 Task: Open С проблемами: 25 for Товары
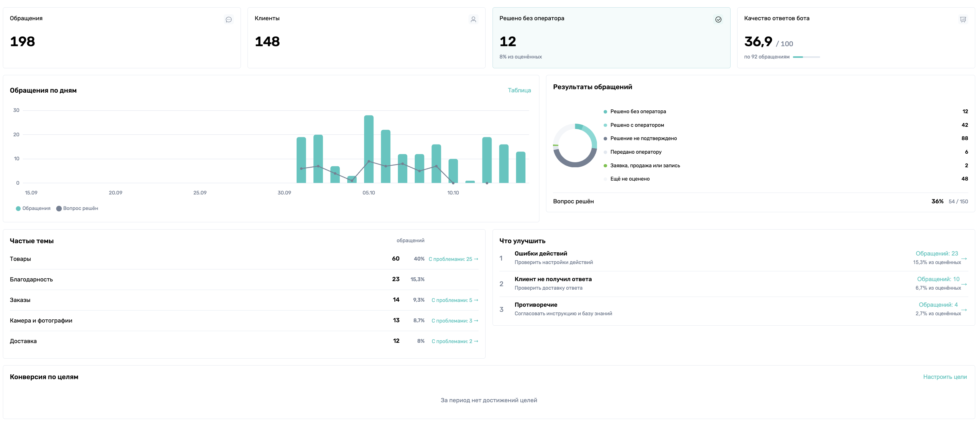pyautogui.click(x=453, y=259)
